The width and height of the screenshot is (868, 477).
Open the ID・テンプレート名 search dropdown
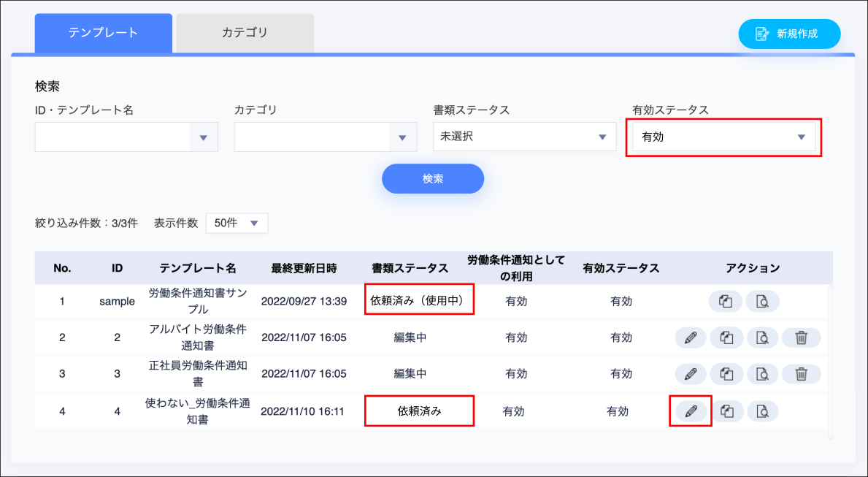coord(203,137)
